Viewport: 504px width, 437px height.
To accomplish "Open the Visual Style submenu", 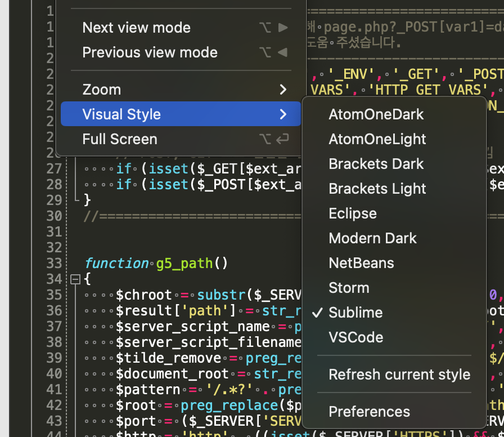I will point(180,114).
